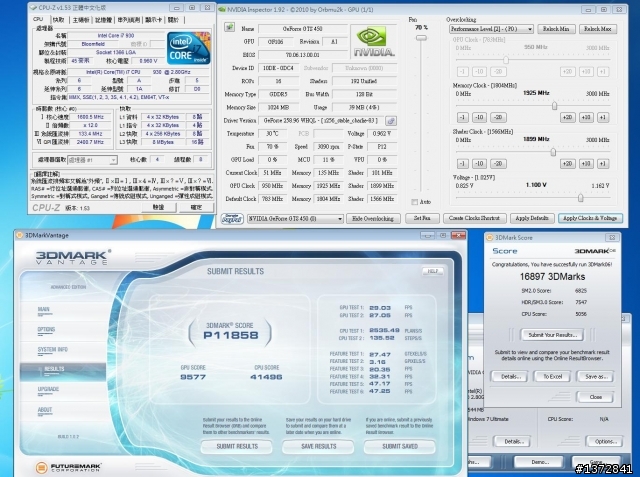
Task: Click Memory Clock -10 button
Action: tap(479, 118)
